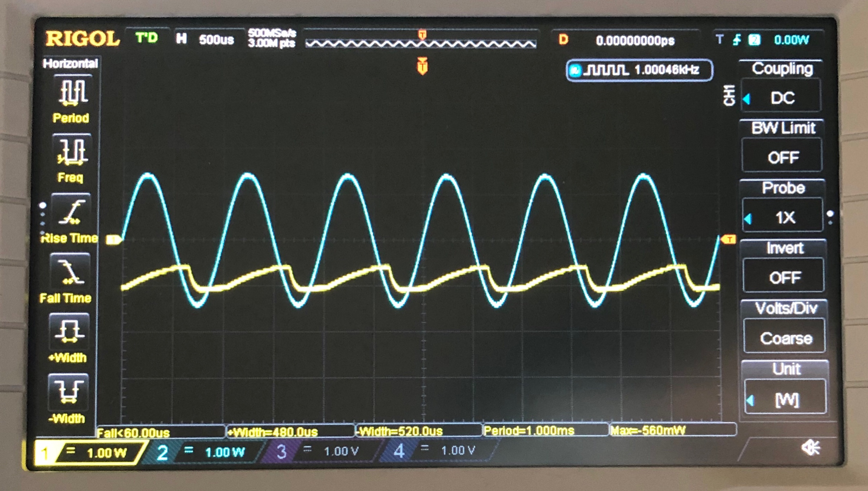Viewport: 868px width, 491px height.
Task: Click the waveform memory overview bar
Action: pos(421,44)
